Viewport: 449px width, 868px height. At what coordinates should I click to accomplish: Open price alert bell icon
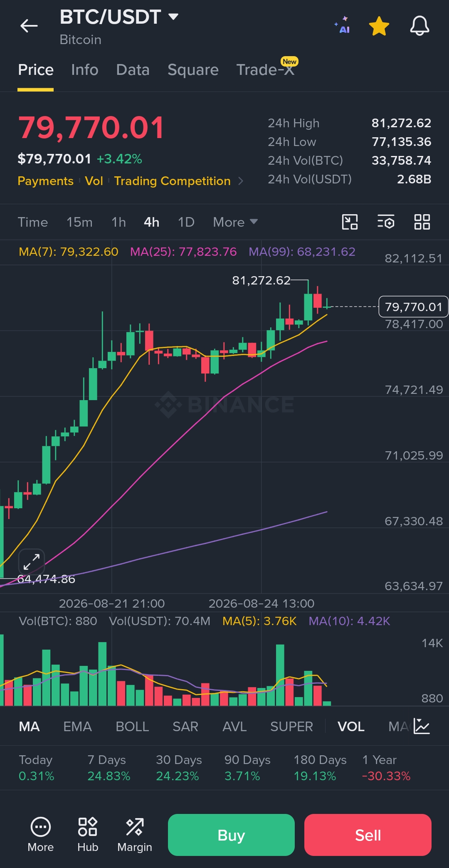pyautogui.click(x=419, y=26)
